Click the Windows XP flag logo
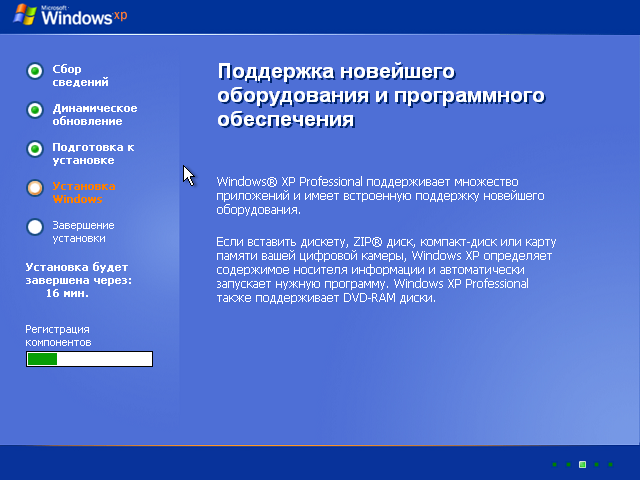The image size is (640, 480). coord(25,16)
